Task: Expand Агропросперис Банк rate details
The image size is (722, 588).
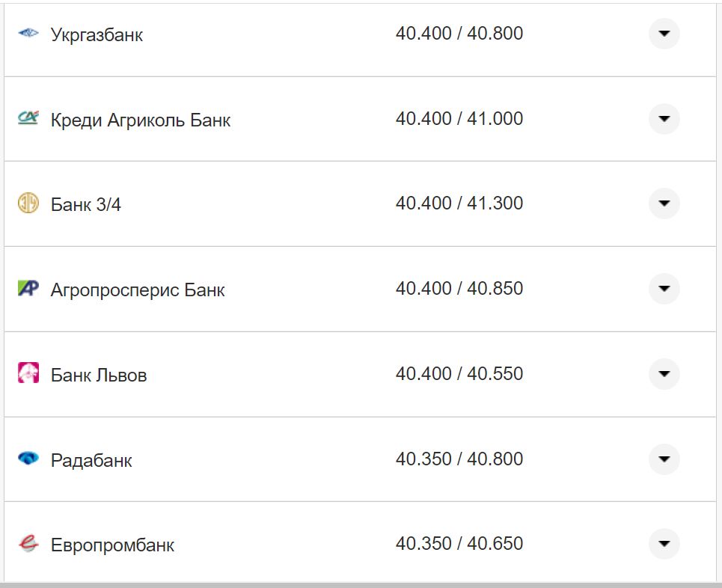Action: [x=664, y=289]
